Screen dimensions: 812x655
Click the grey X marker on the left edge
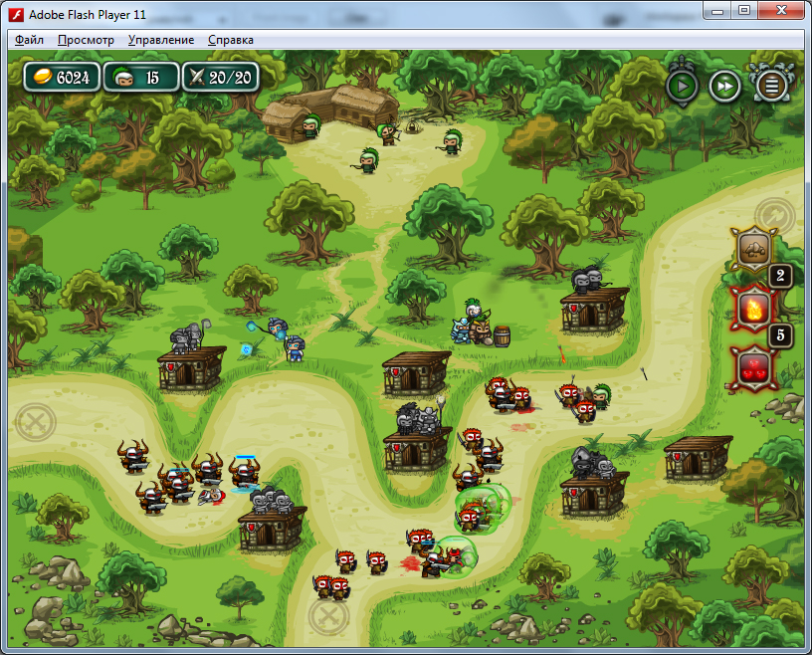click(x=37, y=419)
